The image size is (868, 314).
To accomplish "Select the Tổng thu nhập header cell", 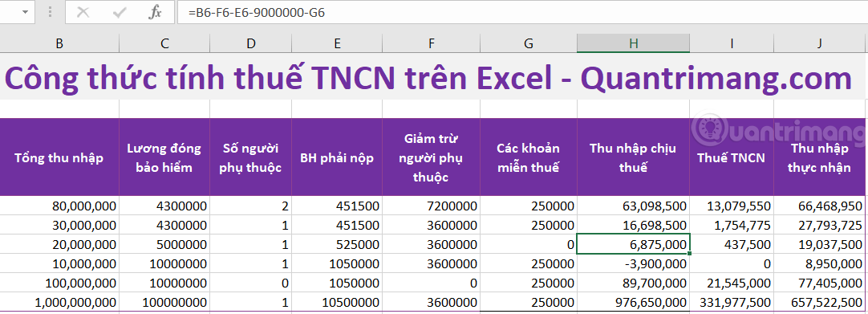I will 59,157.
